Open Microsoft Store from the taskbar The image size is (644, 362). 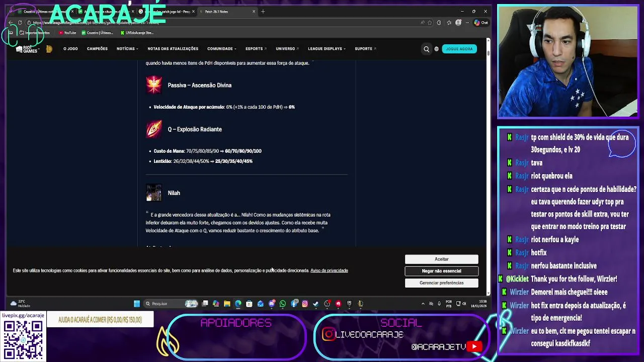249,304
